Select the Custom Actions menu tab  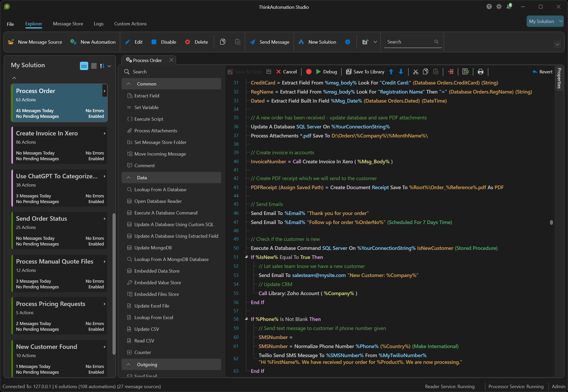(130, 24)
